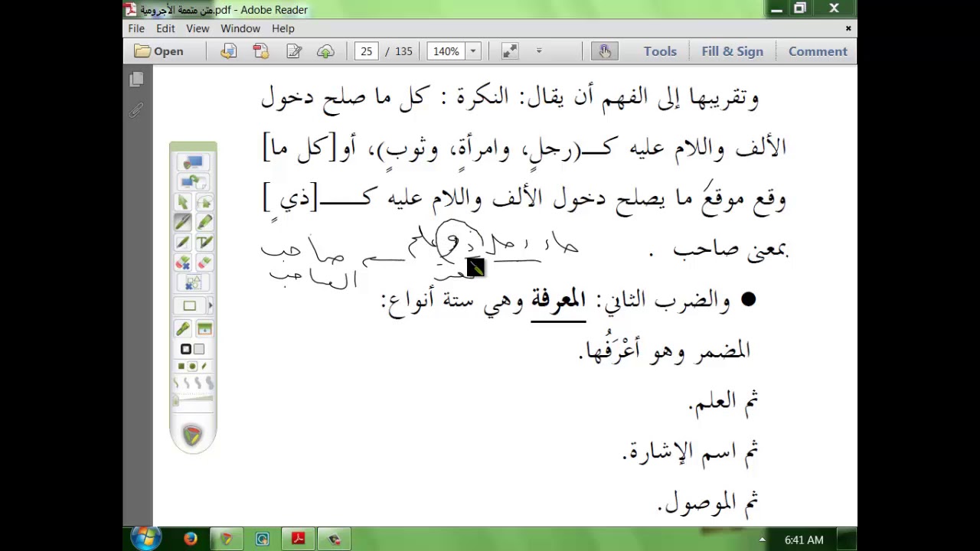This screenshot has width=980, height=551.
Task: Click the hand/touch mode icon in toolbar
Action: 605,51
